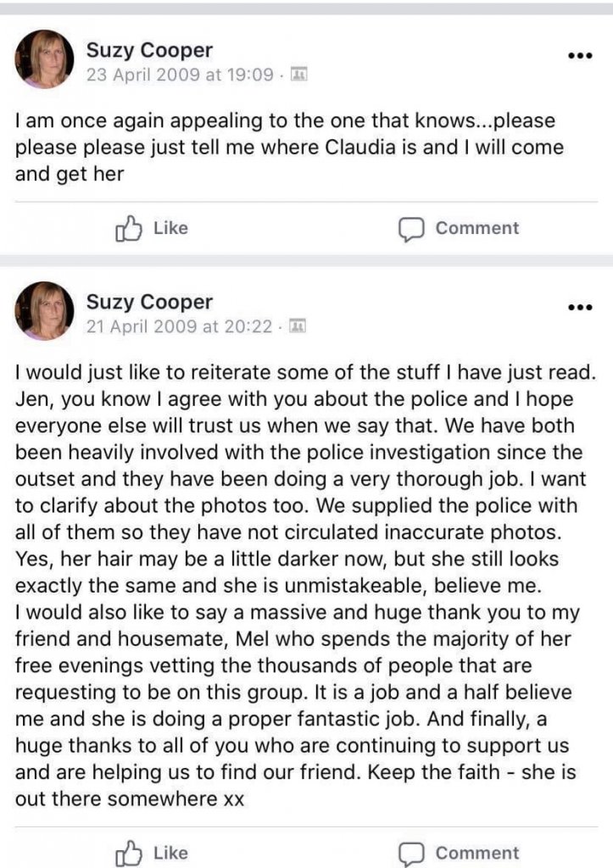Tap Comment label on the 21 April post
The height and width of the screenshot is (868, 613).
point(476,853)
